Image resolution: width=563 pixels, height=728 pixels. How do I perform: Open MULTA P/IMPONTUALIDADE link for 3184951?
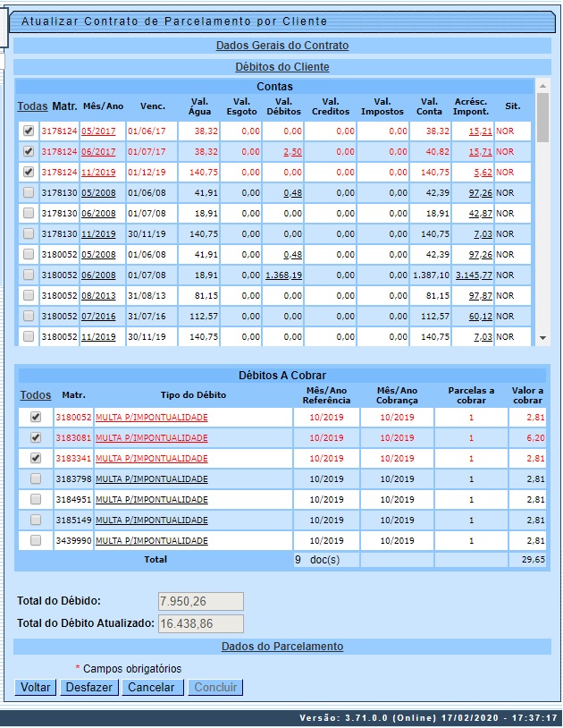(x=151, y=500)
